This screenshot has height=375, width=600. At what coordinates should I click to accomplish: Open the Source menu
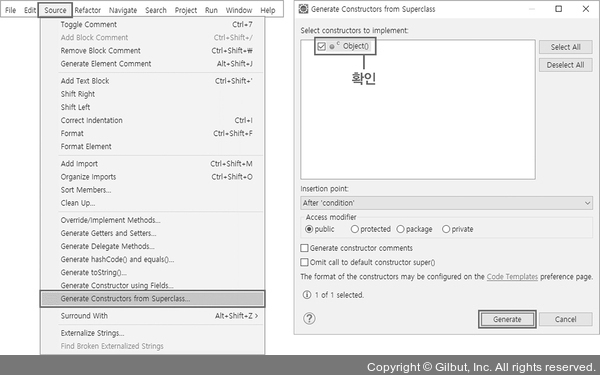pos(55,10)
